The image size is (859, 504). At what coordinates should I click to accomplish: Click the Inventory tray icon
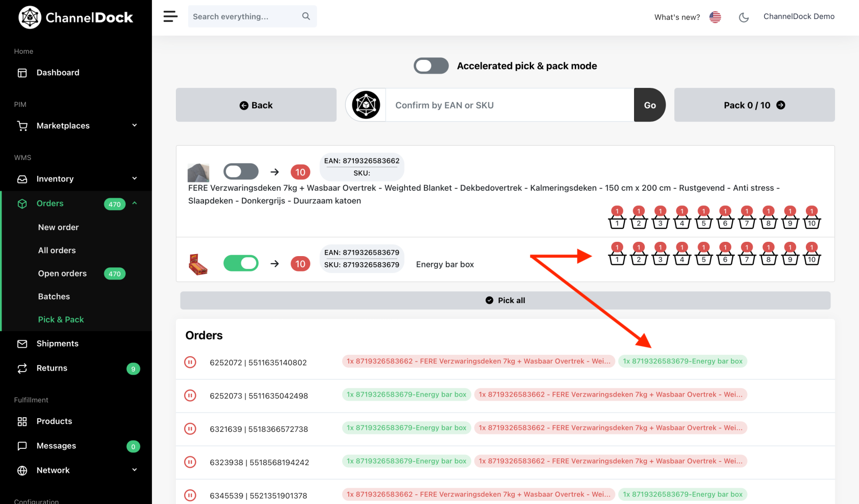[22, 179]
